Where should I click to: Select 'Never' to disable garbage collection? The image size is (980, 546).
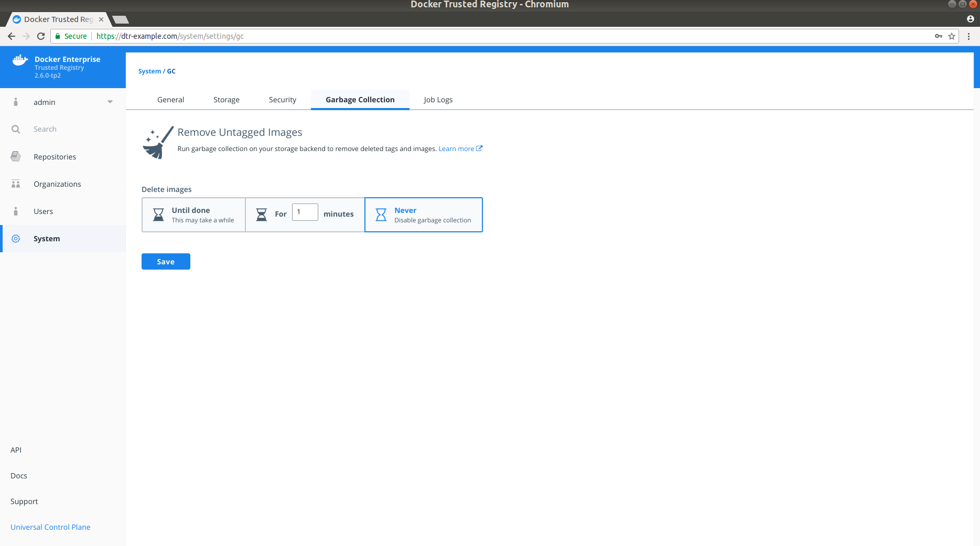click(x=423, y=215)
